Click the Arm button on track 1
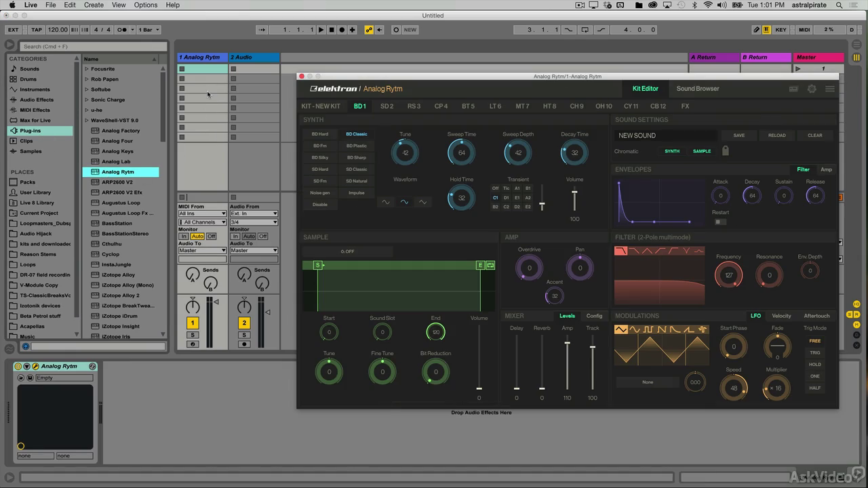868x488 pixels. (x=193, y=344)
